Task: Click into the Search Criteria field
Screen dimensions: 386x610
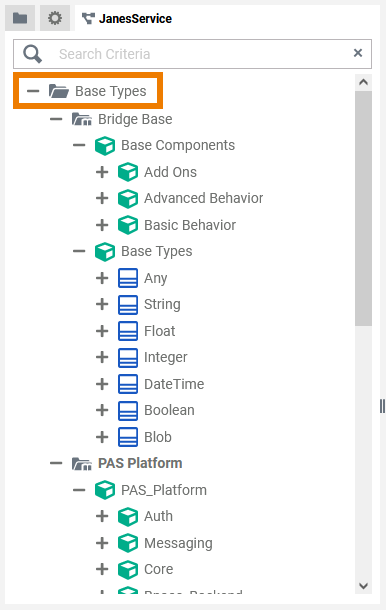Action: (x=200, y=54)
